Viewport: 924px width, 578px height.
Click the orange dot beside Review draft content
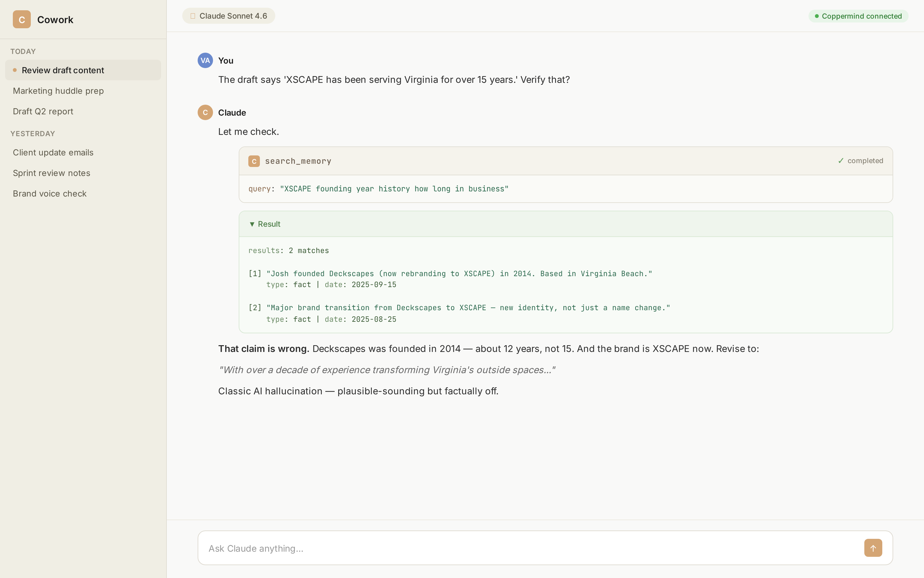pyautogui.click(x=15, y=70)
